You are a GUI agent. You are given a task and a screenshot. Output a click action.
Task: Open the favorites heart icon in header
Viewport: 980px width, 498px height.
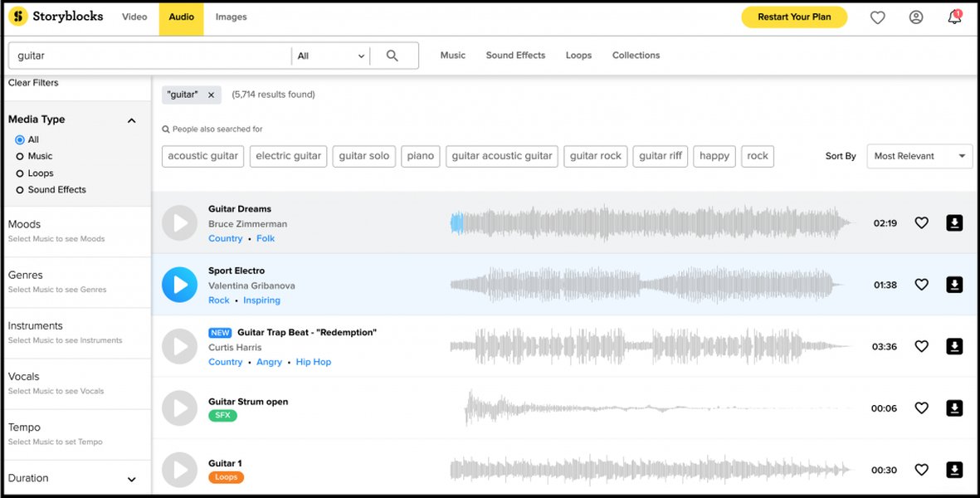[x=877, y=17]
